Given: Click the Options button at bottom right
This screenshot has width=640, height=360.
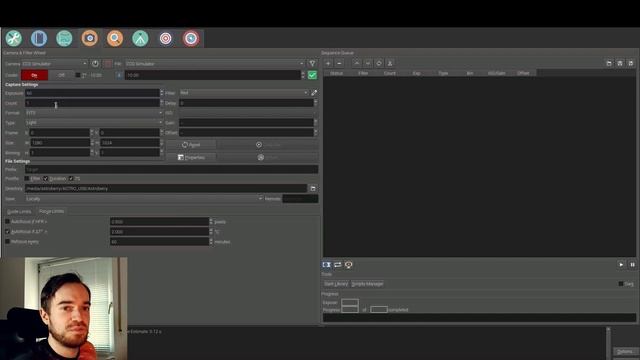Looking at the screenshot, I should pos(625,351).
